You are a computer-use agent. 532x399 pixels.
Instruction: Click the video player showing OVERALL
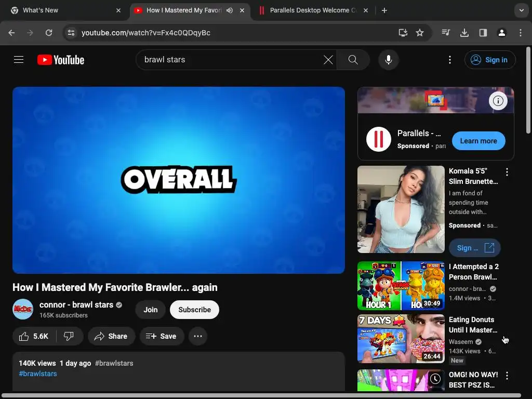[179, 180]
